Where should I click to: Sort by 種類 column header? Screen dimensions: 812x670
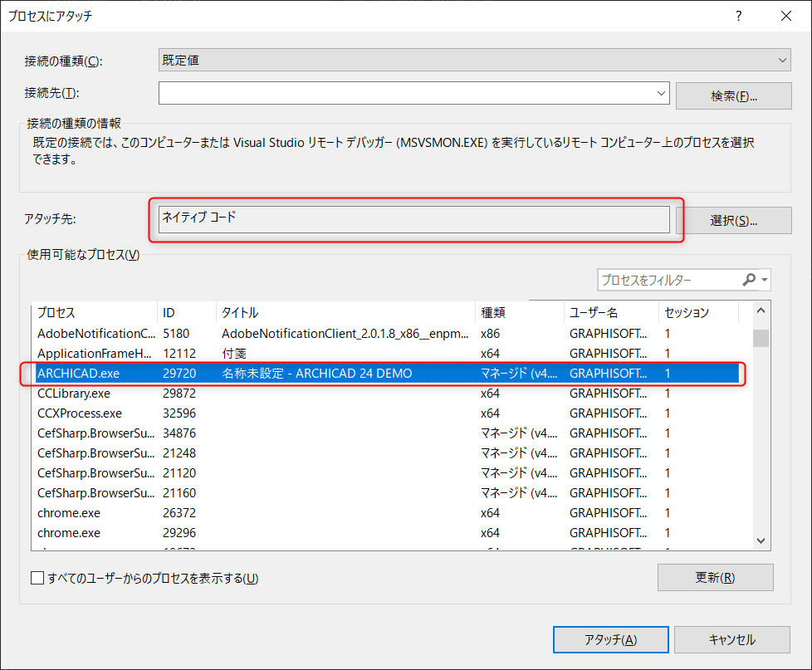coord(520,313)
